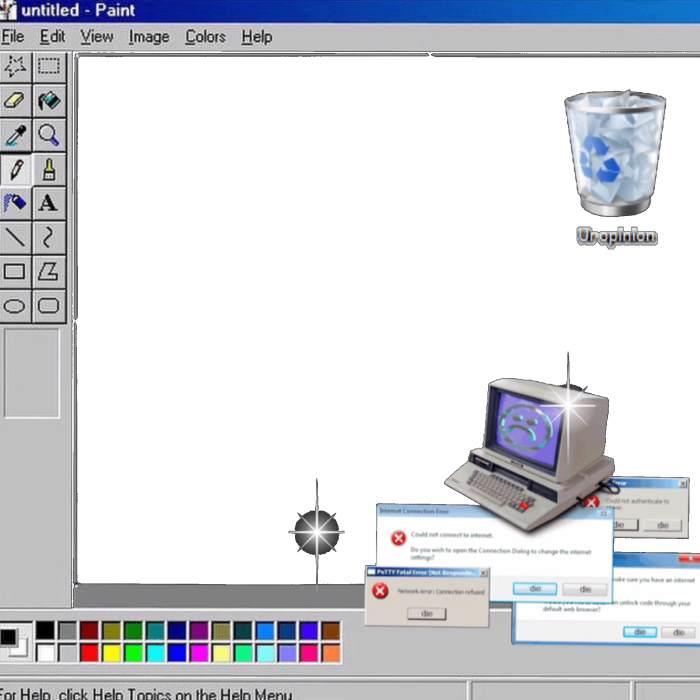Screen dimensions: 700x700
Task: Click non-highlighted die button in Internet Connection Error dialog
Action: [x=585, y=589]
